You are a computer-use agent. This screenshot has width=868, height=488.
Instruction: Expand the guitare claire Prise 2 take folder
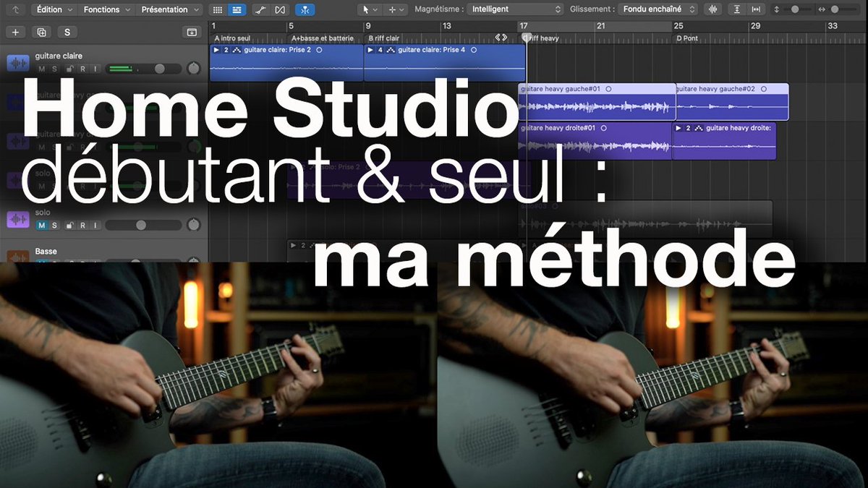(x=216, y=50)
